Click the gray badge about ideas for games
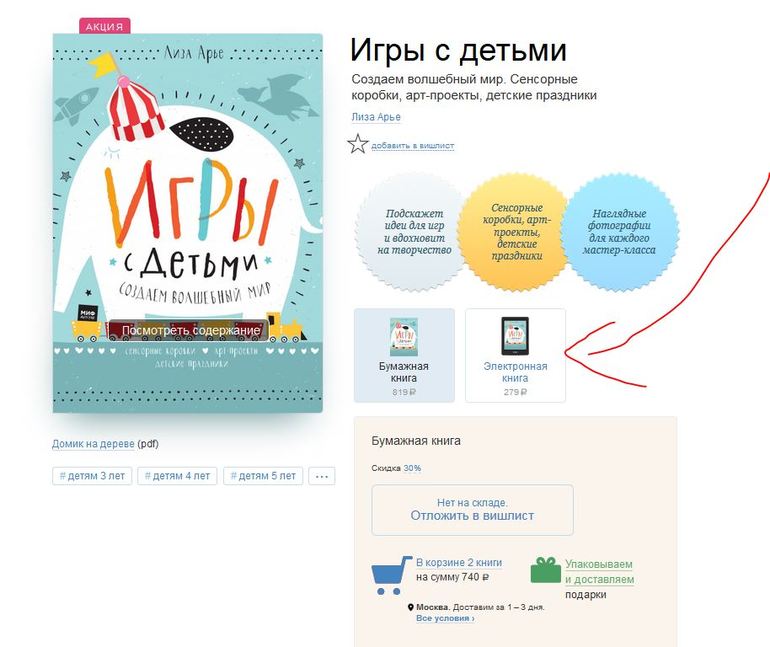Image resolution: width=770 pixels, height=647 pixels. (413, 232)
